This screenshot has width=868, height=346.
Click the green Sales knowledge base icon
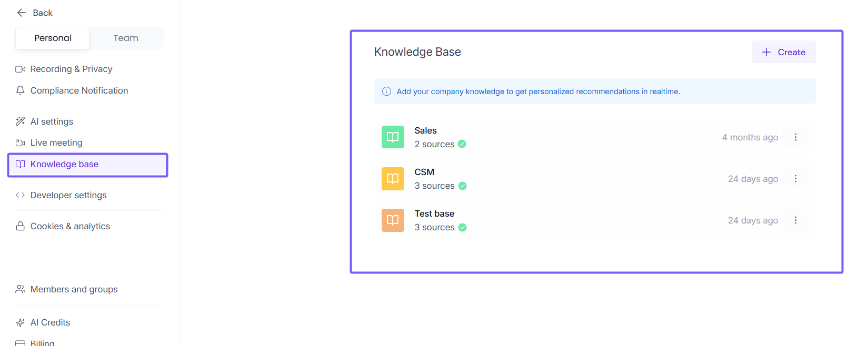(x=393, y=137)
